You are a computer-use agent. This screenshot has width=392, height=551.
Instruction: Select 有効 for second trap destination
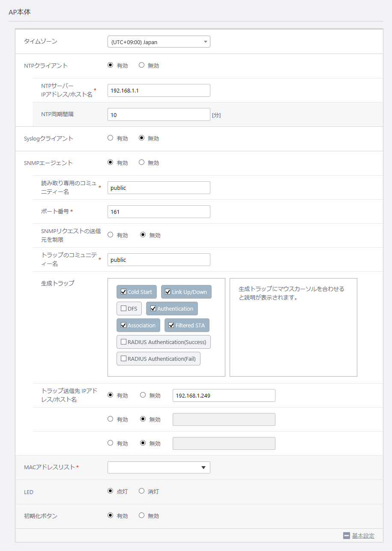click(110, 419)
